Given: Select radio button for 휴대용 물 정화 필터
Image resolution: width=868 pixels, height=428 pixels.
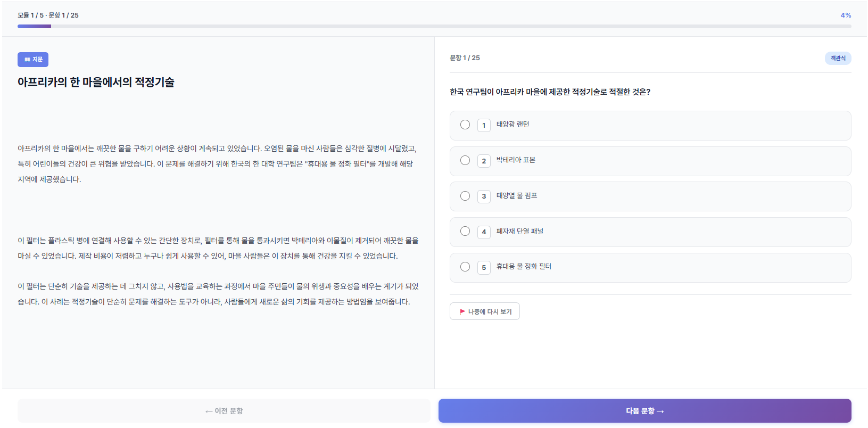Looking at the screenshot, I should (x=465, y=267).
